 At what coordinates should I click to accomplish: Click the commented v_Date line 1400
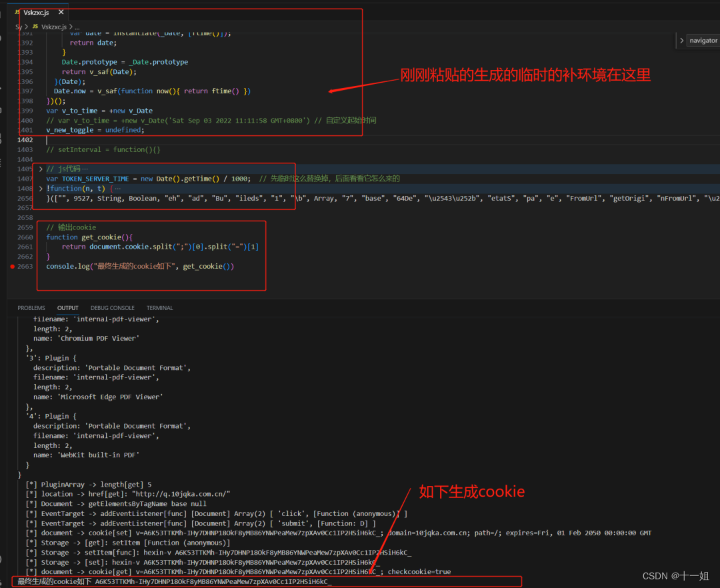211,120
